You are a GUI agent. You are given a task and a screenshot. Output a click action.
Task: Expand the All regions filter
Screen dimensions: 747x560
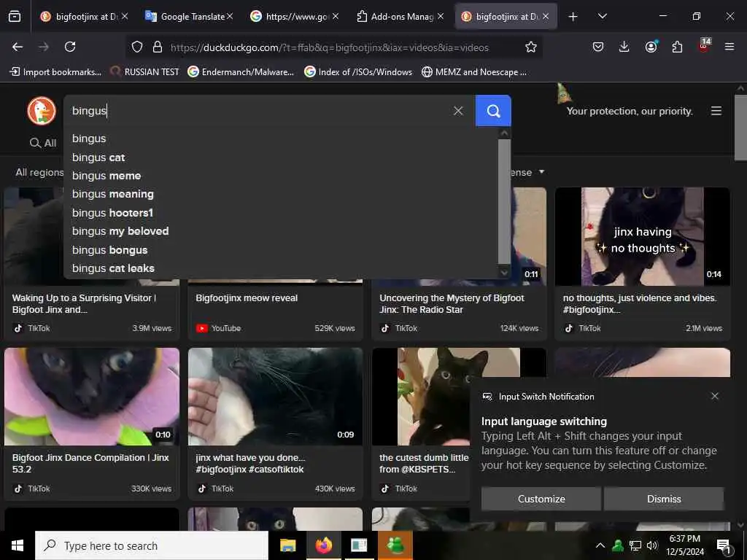coord(39,172)
